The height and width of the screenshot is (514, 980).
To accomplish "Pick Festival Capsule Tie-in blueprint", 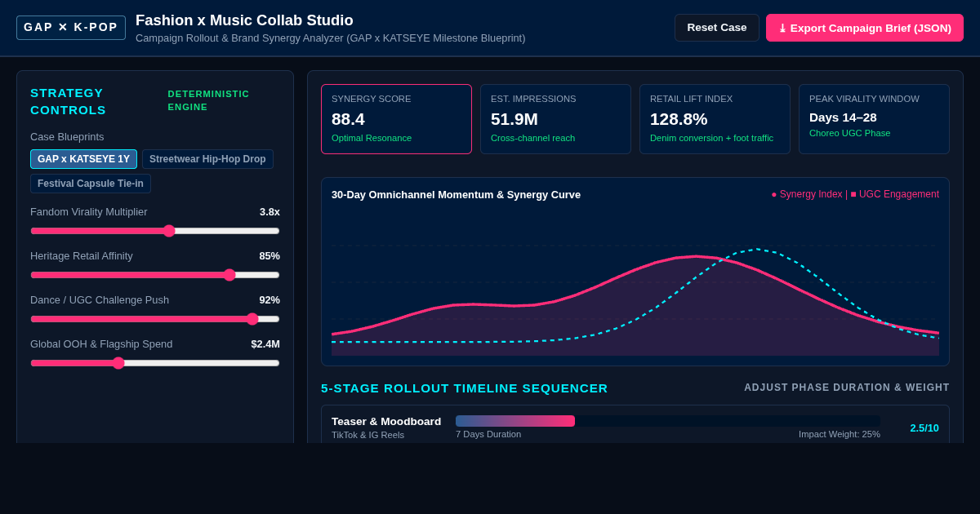I will (x=91, y=184).
